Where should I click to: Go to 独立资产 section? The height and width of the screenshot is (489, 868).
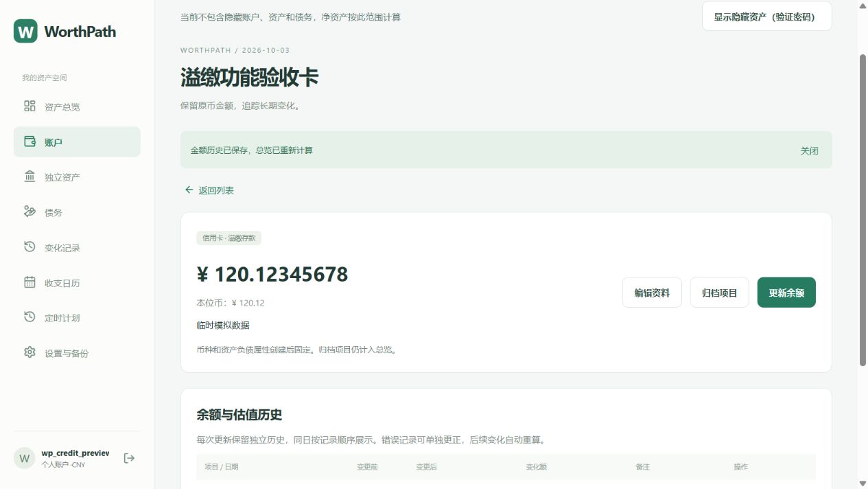pyautogui.click(x=77, y=177)
